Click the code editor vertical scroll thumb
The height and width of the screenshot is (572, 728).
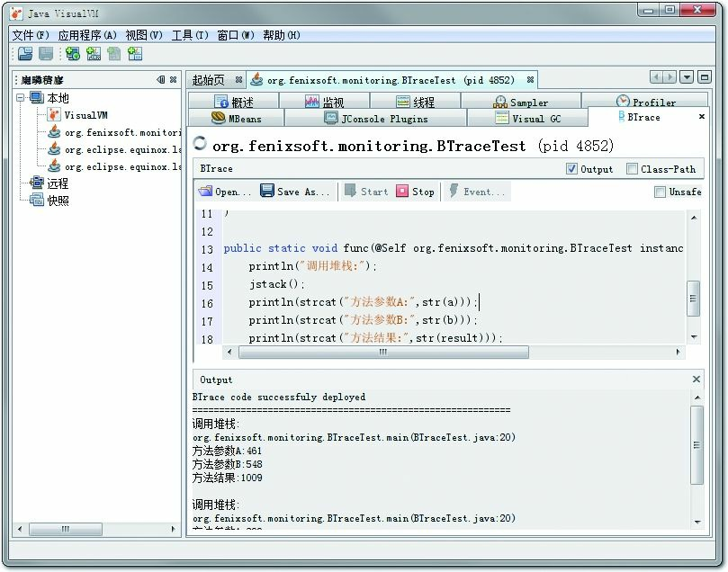693,299
